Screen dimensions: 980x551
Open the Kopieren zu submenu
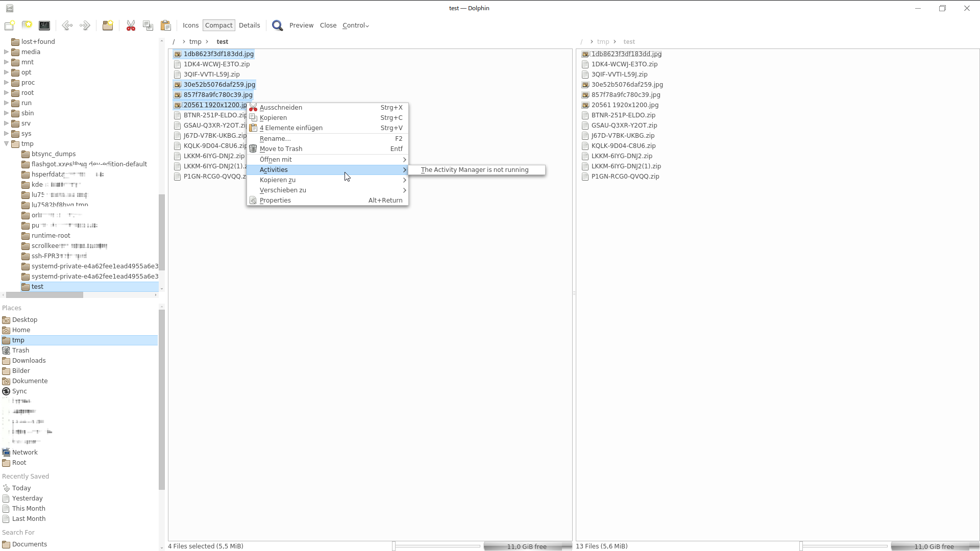click(278, 180)
